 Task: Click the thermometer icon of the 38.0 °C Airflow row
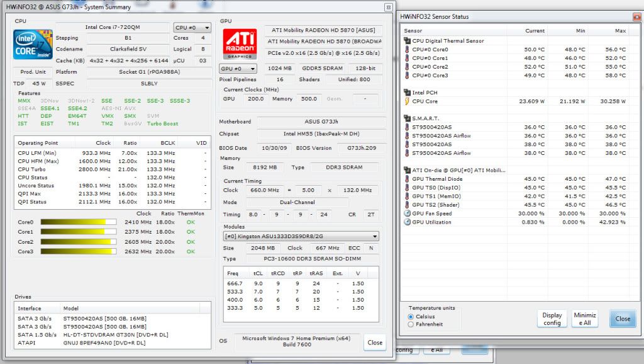click(407, 153)
